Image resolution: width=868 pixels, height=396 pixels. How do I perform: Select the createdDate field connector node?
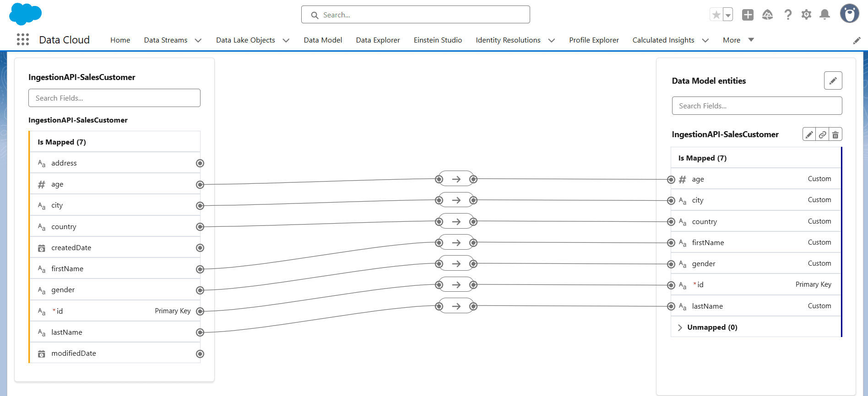[x=200, y=248]
